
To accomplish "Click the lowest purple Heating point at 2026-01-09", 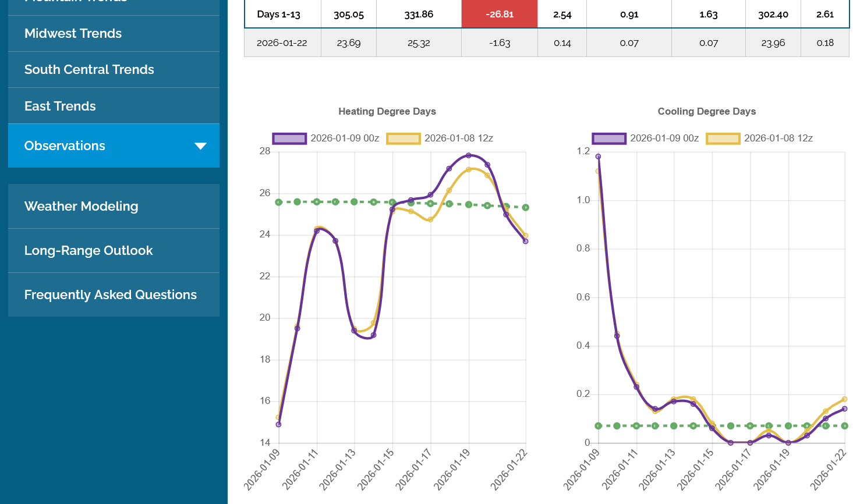I will pyautogui.click(x=278, y=424).
